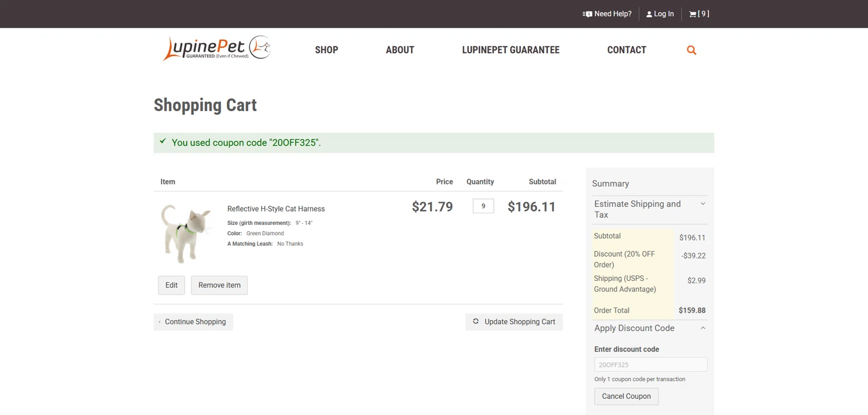Click the shipping cost $2.99

click(696, 280)
